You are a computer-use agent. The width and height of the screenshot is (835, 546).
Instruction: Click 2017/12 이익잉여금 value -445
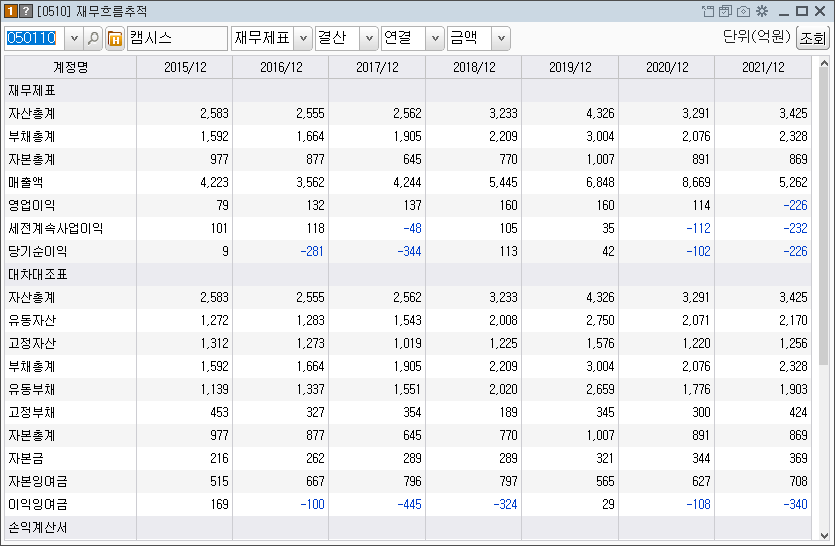point(409,504)
